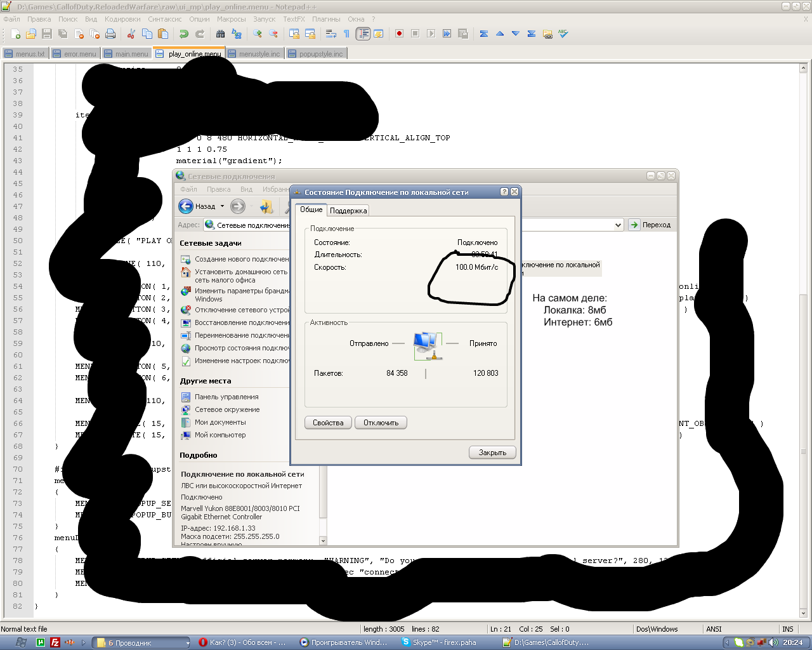Click the Закрыть button in status dialog
The image size is (812, 650).
click(492, 453)
